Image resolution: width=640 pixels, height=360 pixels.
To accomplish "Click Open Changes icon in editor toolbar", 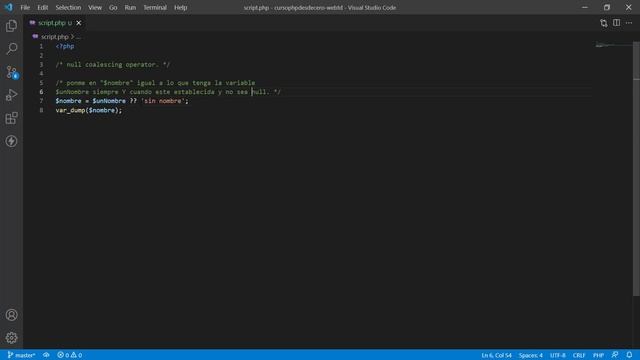I will click(604, 23).
